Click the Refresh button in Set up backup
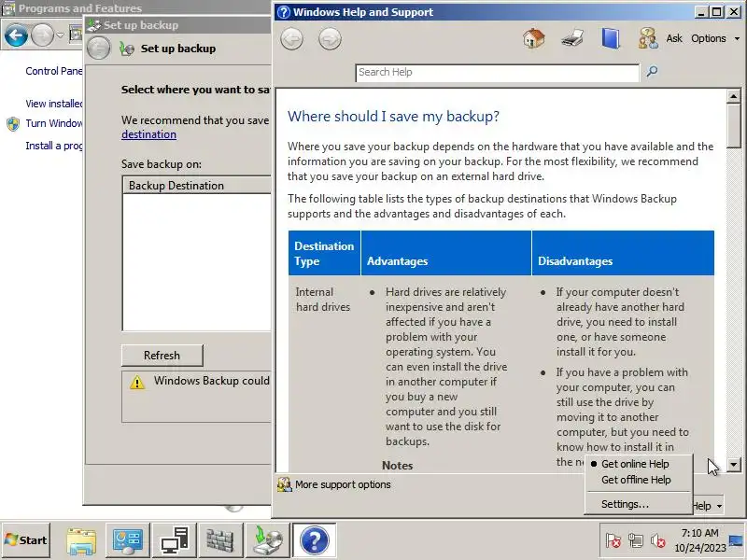 pyautogui.click(x=162, y=356)
